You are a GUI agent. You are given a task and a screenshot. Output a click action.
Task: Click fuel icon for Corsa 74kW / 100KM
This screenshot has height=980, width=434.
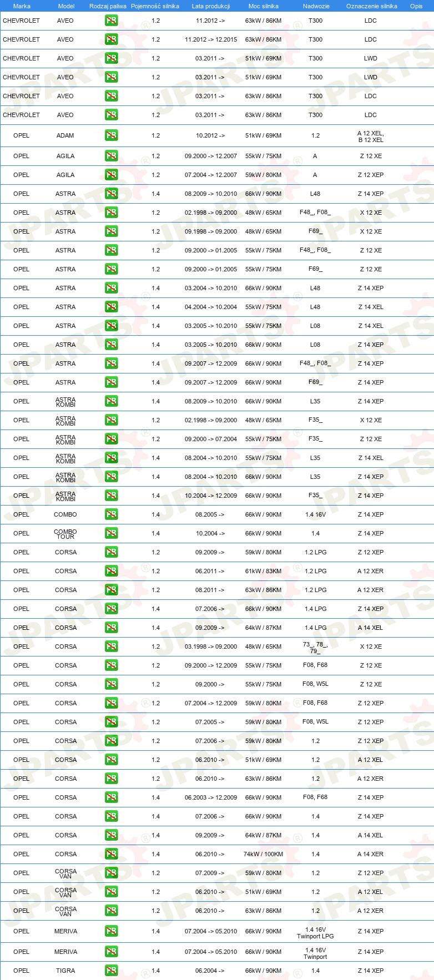(112, 854)
